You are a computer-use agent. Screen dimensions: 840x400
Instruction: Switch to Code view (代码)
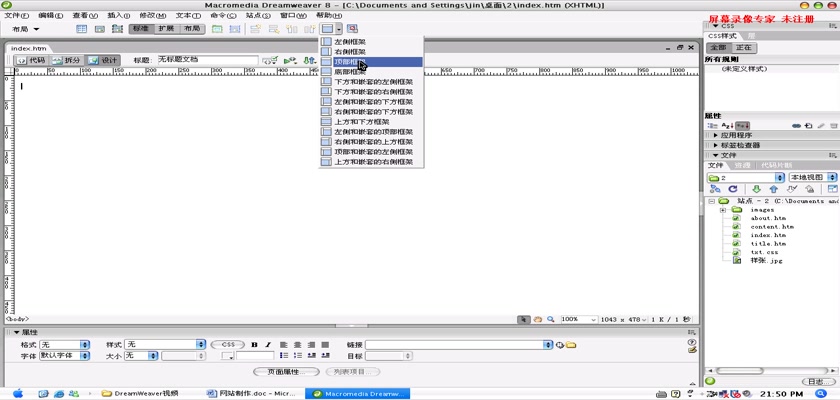(32, 60)
